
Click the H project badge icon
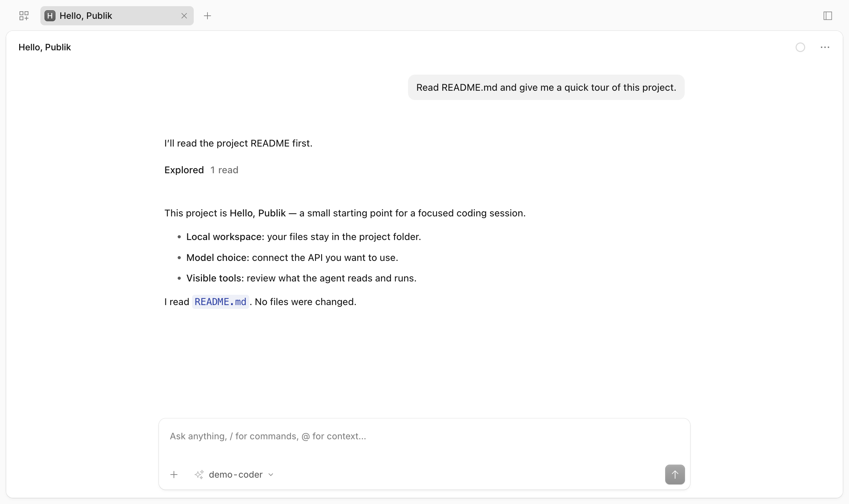50,16
